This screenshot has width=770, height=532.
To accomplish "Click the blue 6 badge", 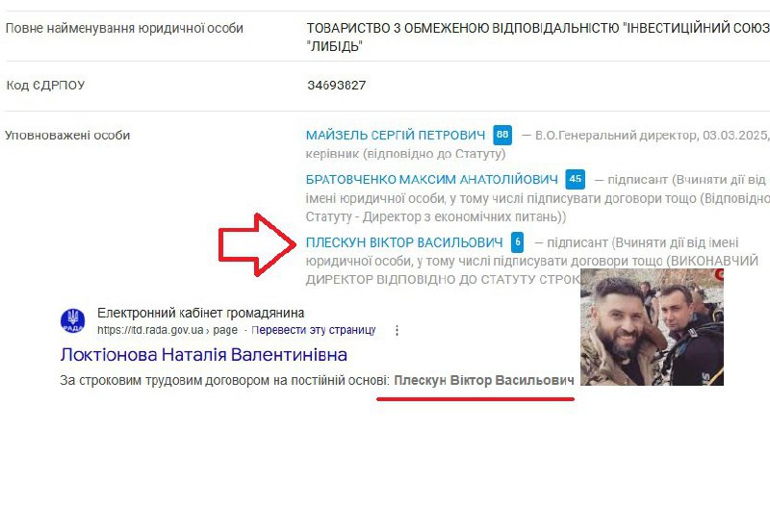I will coord(517,242).
